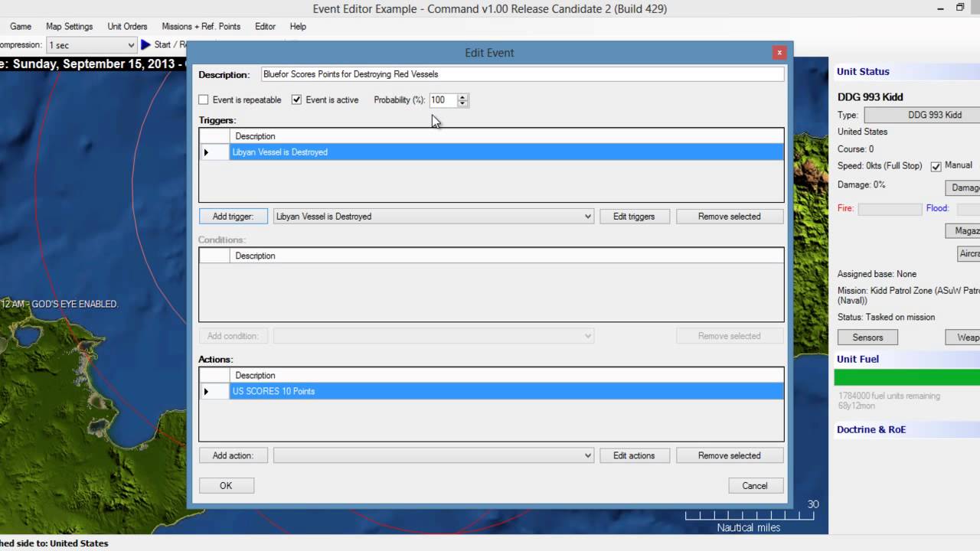Viewport: 980px width, 551px height.
Task: Select the Libyan Vessel is Destroyed trigger row
Action: [x=506, y=152]
